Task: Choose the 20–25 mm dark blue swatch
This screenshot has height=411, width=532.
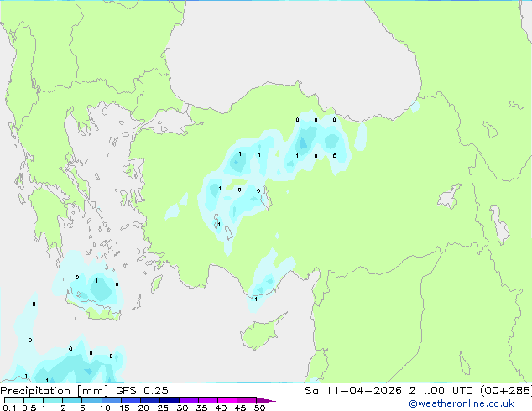Action: [x=150, y=400]
